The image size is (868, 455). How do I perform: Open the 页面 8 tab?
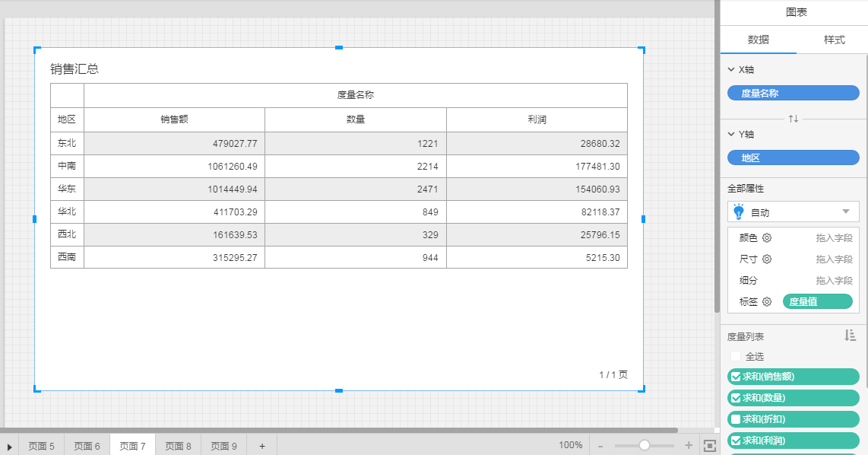pyautogui.click(x=178, y=446)
